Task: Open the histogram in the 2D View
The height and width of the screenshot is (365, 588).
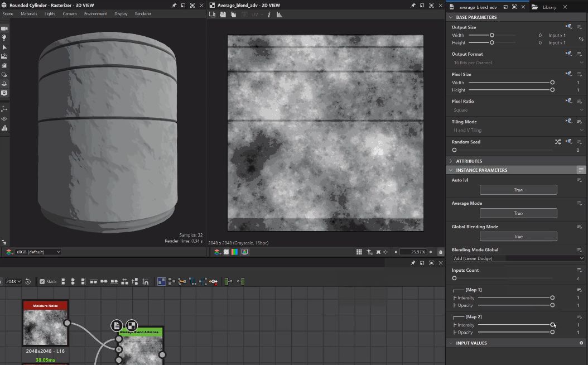Action: (x=279, y=15)
